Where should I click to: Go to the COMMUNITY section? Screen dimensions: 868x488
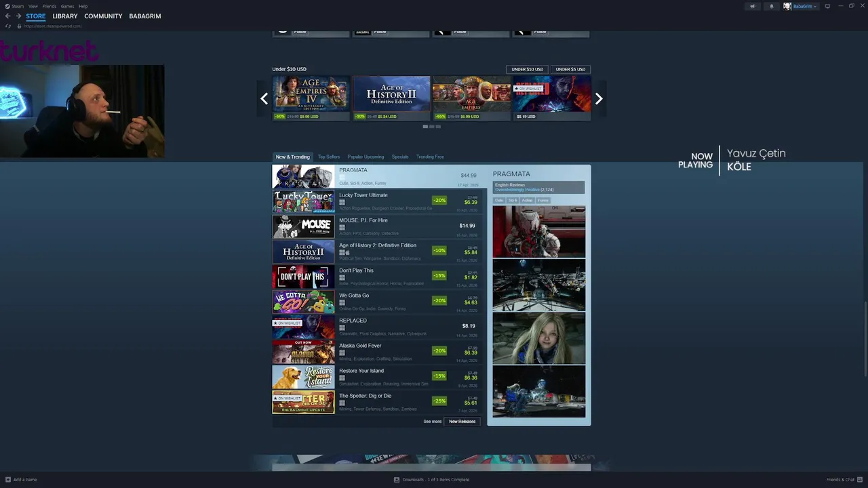click(103, 16)
